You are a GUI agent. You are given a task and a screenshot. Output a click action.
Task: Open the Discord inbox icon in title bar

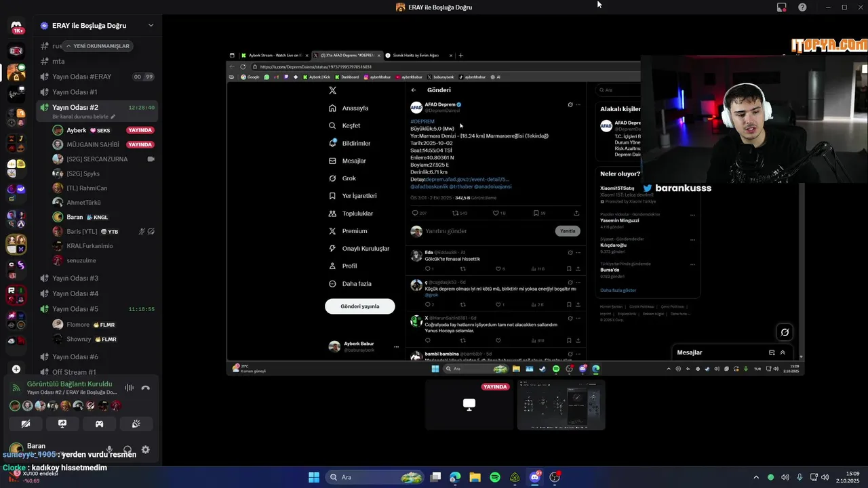782,7
